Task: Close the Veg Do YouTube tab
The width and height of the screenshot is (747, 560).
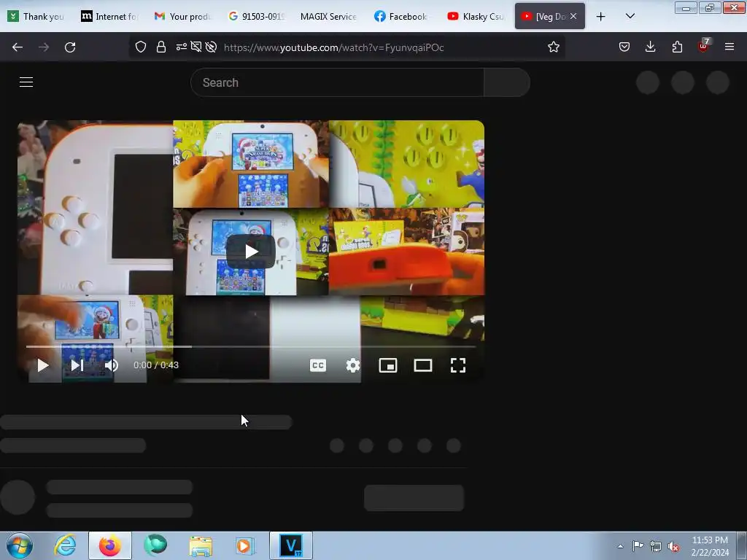Action: click(573, 16)
